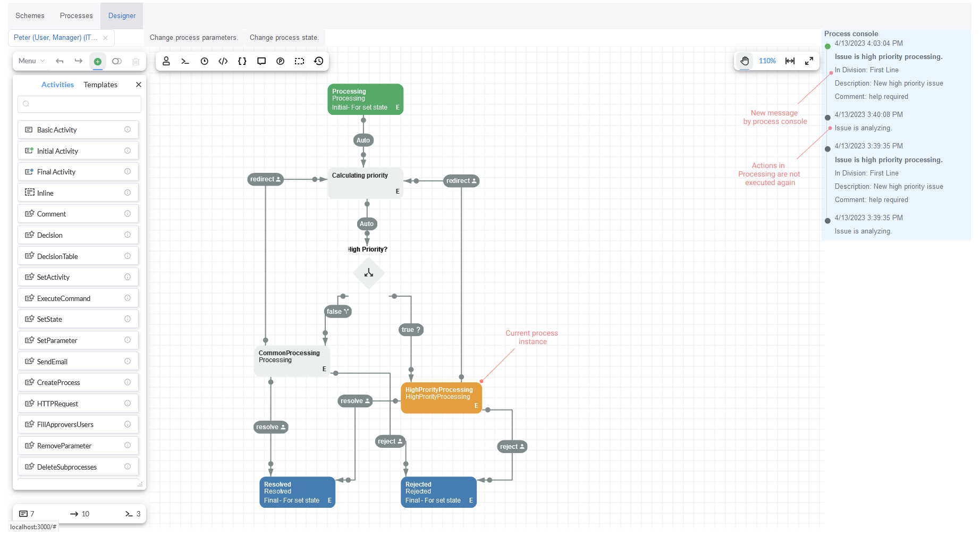Select the FillApproversUsers item

pyautogui.click(x=78, y=424)
